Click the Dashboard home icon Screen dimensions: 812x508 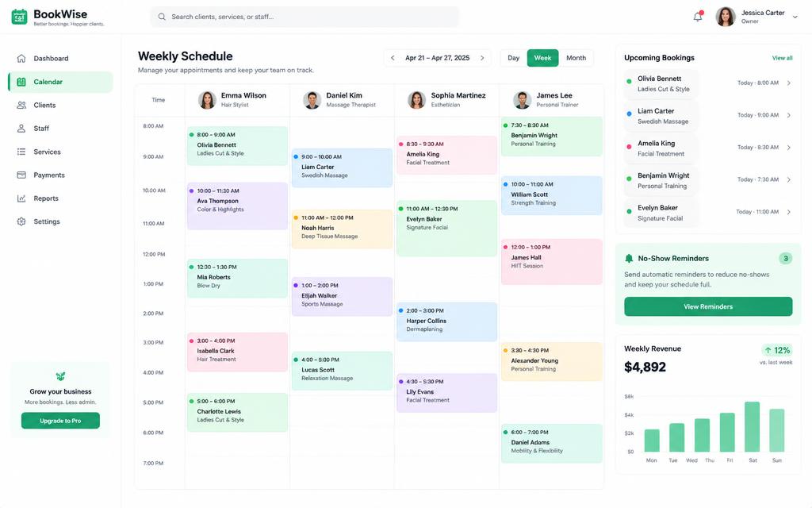click(21, 58)
